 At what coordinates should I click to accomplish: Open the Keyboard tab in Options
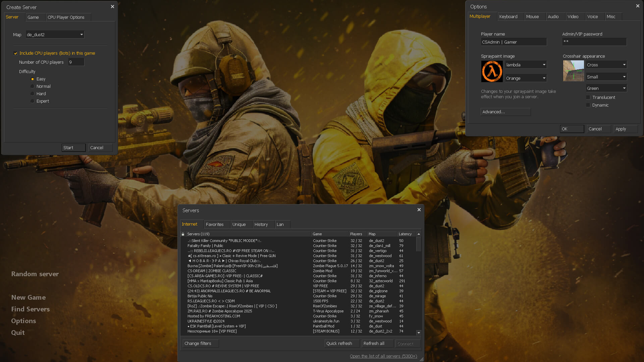pyautogui.click(x=511, y=16)
